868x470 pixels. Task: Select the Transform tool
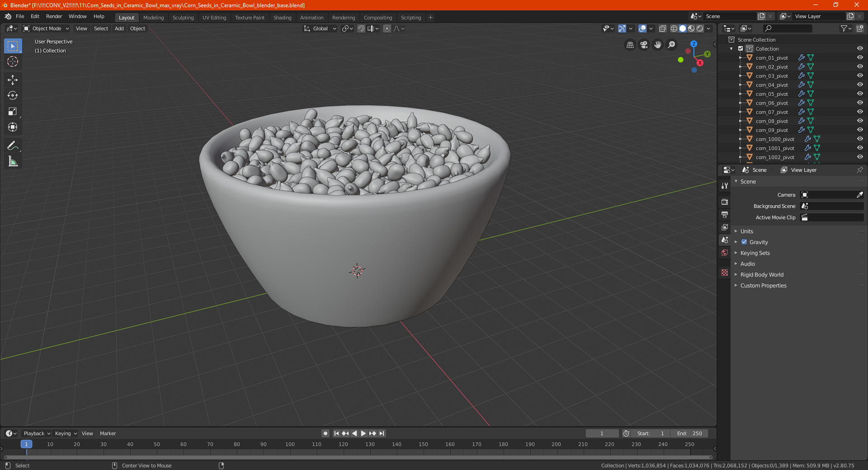(13, 127)
